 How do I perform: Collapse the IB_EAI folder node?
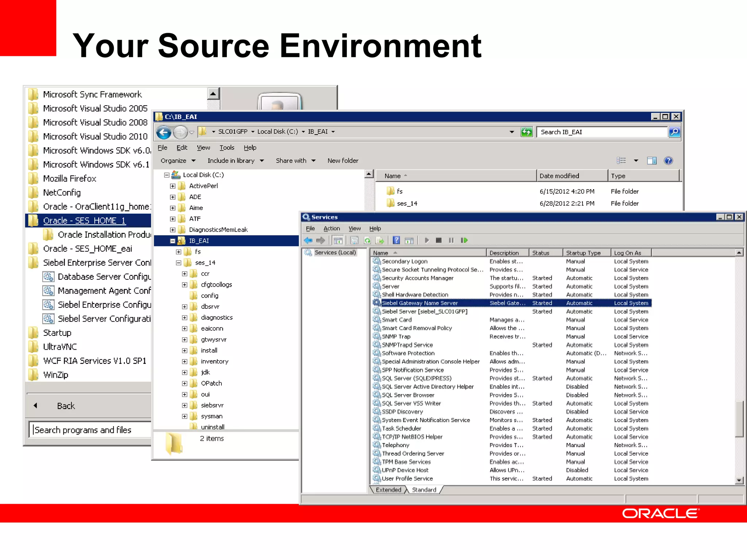[x=173, y=241]
